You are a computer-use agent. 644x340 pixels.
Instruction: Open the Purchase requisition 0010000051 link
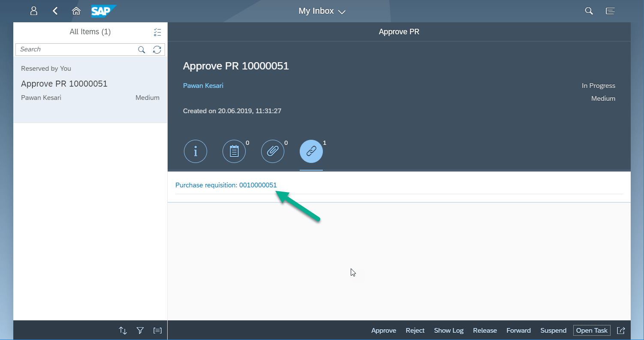point(226,185)
